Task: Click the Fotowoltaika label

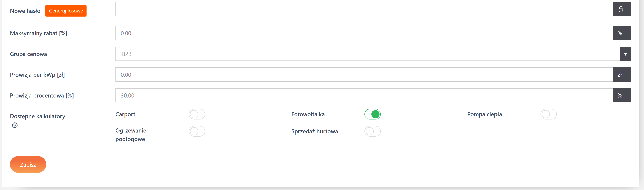Action: [x=308, y=114]
